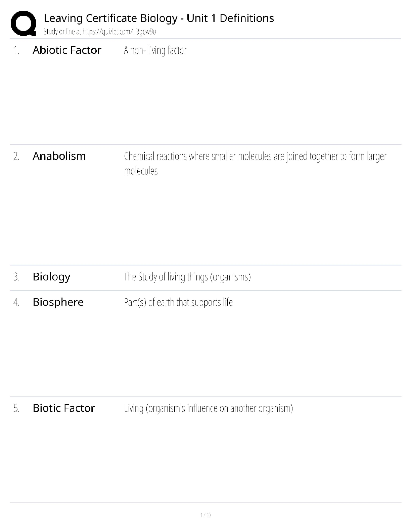Select the Anabolism term

[59, 156]
